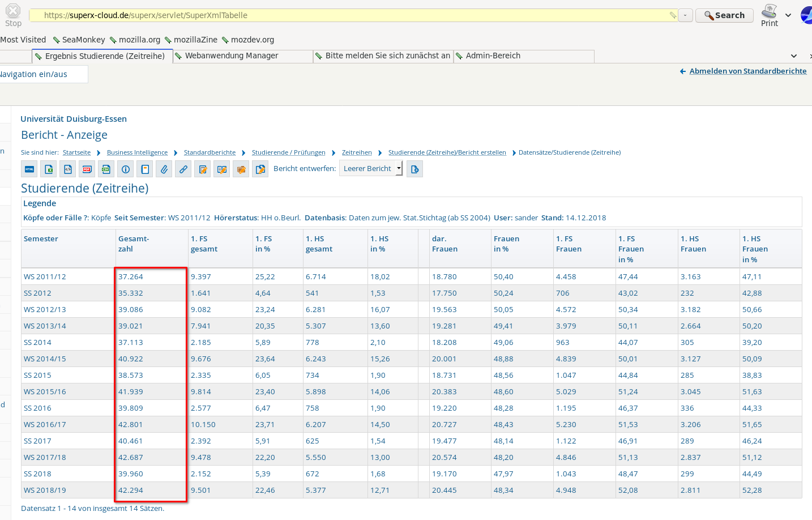
Task: Export report as CSV
Action: pyautogui.click(x=106, y=169)
